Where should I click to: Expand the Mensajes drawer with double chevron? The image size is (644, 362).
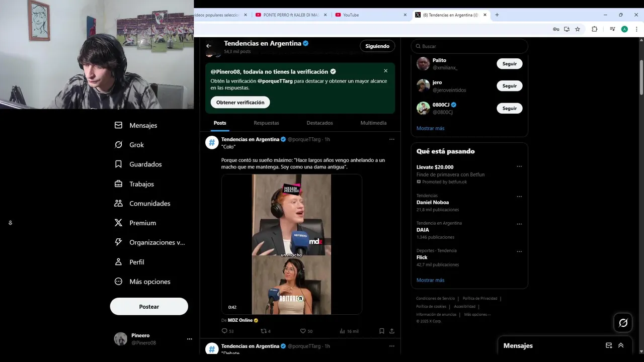(x=621, y=345)
